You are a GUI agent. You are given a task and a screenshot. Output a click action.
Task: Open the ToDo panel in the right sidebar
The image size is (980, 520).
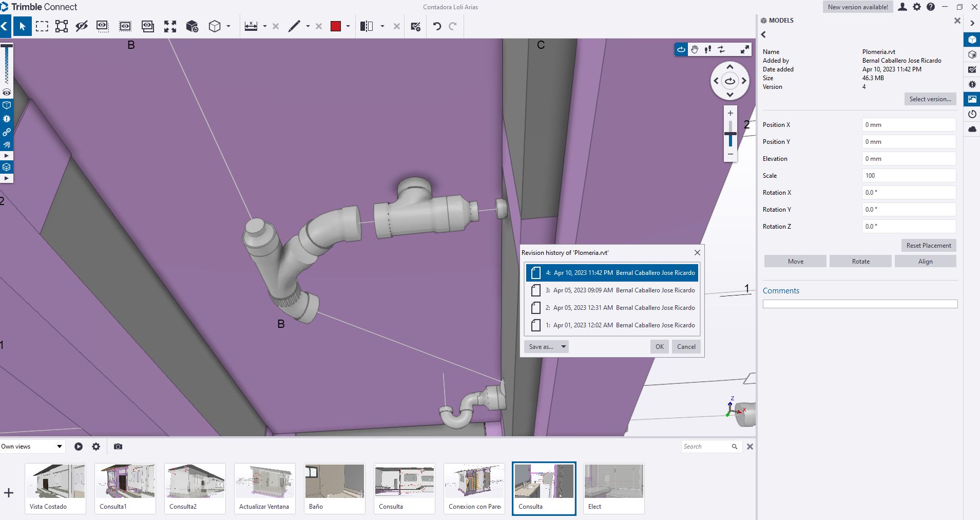tap(972, 69)
